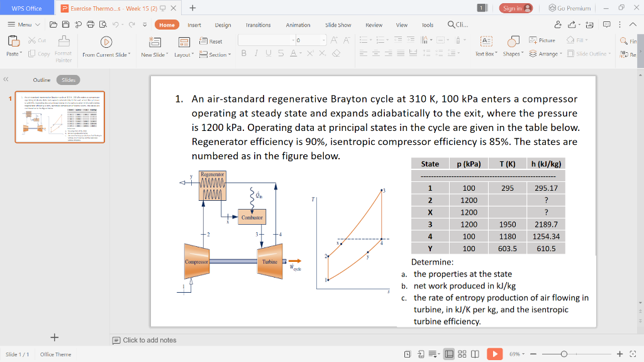Switch to Normal view
644x362 pixels.
(x=449, y=354)
